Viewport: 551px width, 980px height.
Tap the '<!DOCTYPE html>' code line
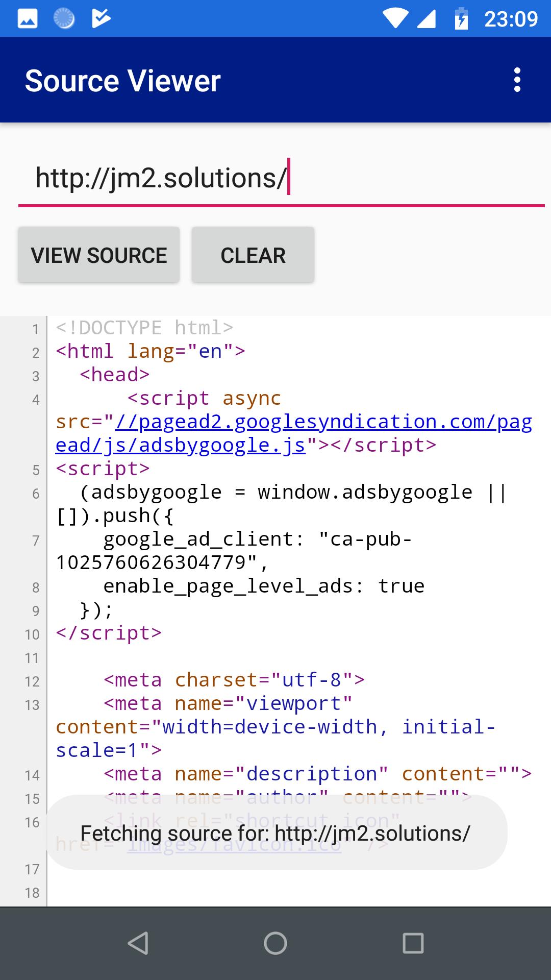coord(144,328)
